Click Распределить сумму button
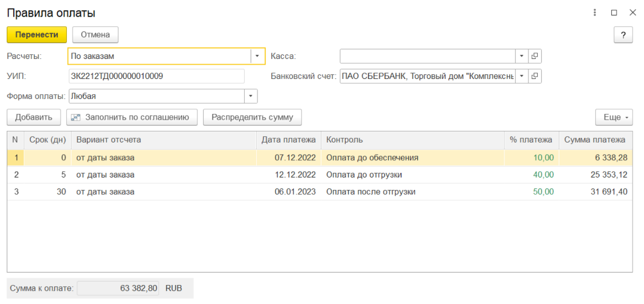Screen dimensions: 644x304 (252, 117)
